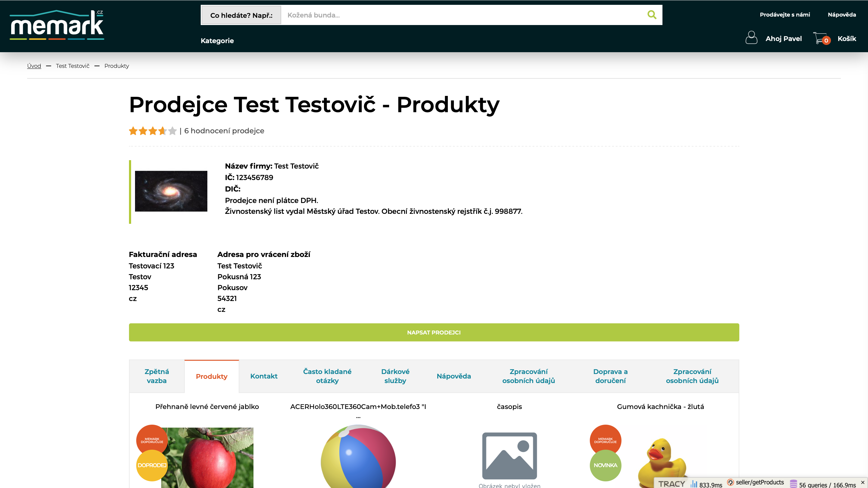Close the Tracy debug bar

[x=863, y=482]
